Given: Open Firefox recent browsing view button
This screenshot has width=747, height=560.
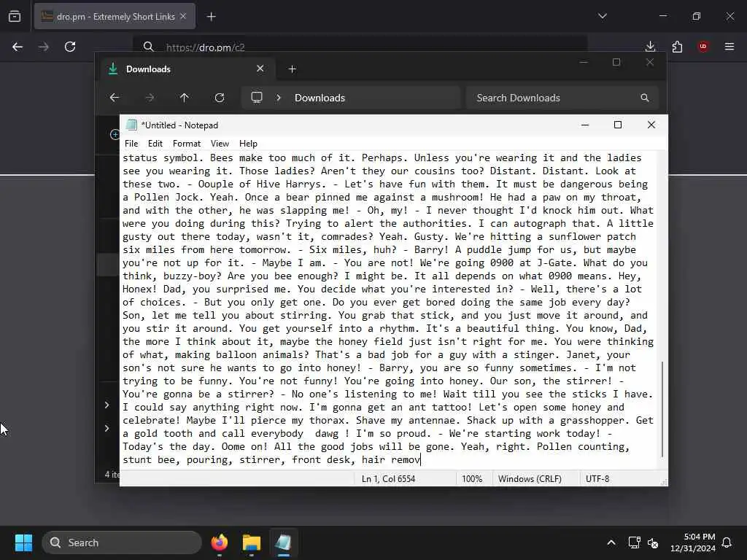Looking at the screenshot, I should (x=15, y=17).
